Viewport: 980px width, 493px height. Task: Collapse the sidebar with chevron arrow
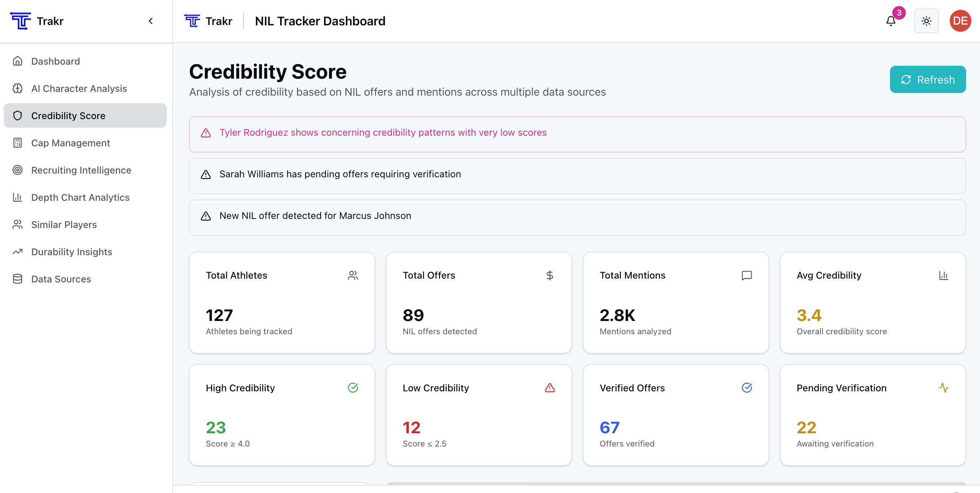click(x=150, y=21)
